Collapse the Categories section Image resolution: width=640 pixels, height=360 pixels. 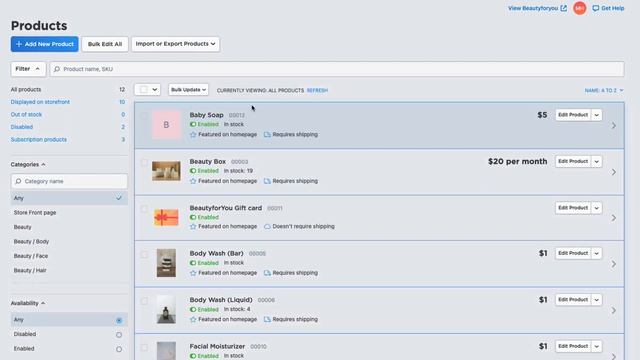click(x=28, y=164)
